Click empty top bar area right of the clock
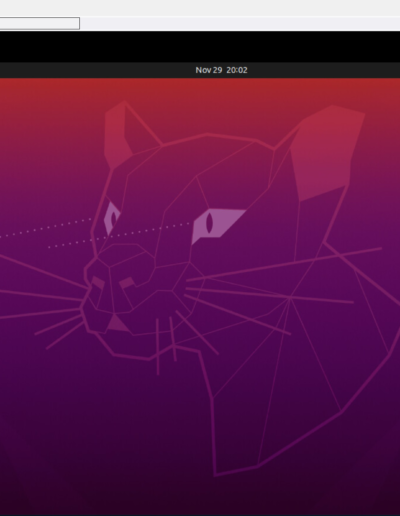The image size is (400, 516). (x=323, y=70)
